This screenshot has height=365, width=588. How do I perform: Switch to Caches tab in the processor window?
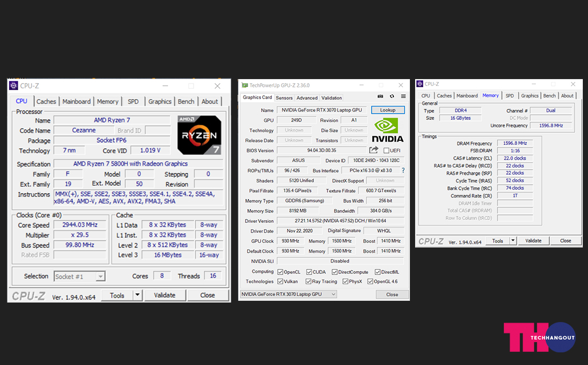(46, 101)
